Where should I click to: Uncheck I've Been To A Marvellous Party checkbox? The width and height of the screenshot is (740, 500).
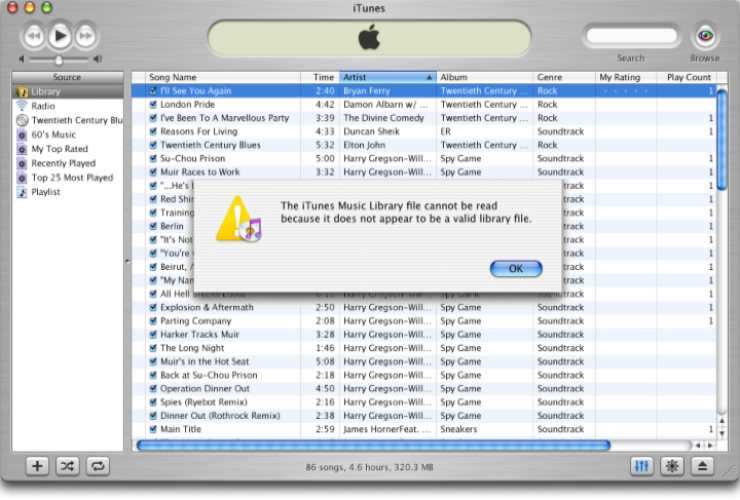153,118
